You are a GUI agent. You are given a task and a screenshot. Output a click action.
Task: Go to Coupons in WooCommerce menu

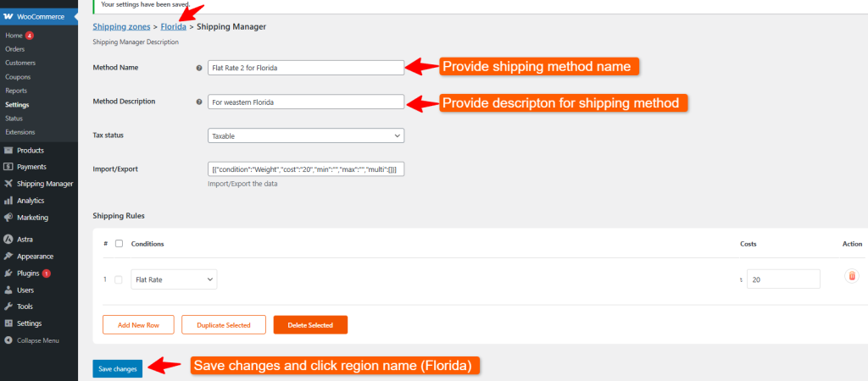coord(17,76)
